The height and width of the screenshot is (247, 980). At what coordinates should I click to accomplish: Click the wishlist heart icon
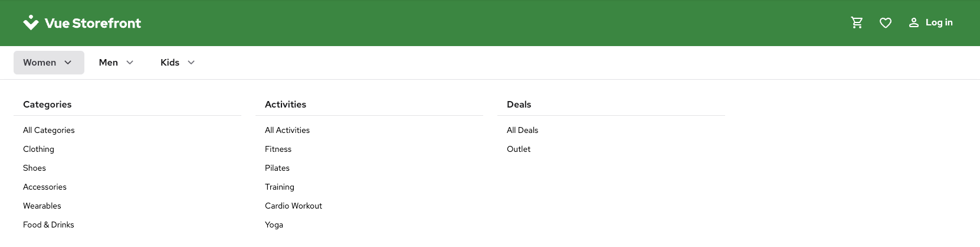coord(885,23)
